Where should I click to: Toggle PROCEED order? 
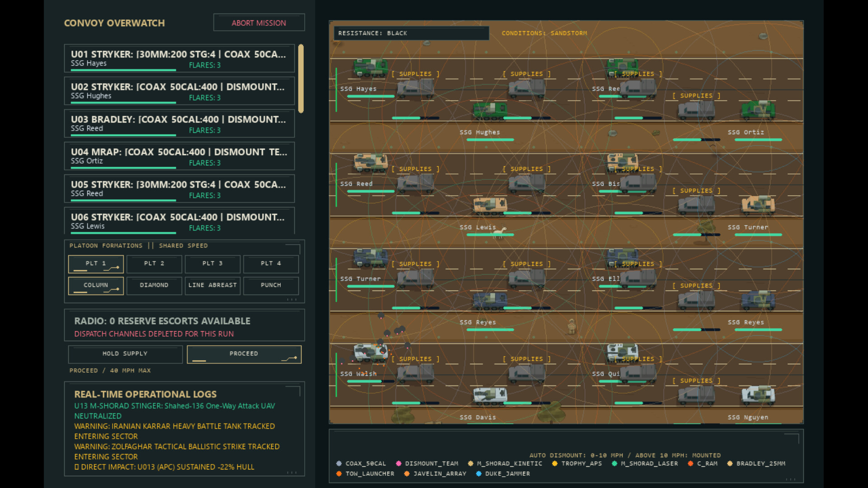pyautogui.click(x=244, y=354)
